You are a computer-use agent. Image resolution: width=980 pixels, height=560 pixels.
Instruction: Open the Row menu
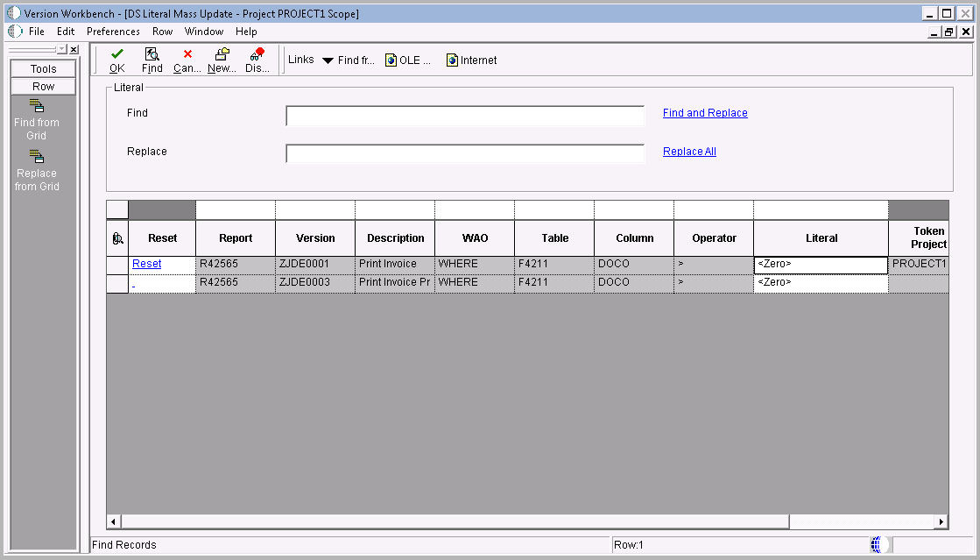(162, 31)
